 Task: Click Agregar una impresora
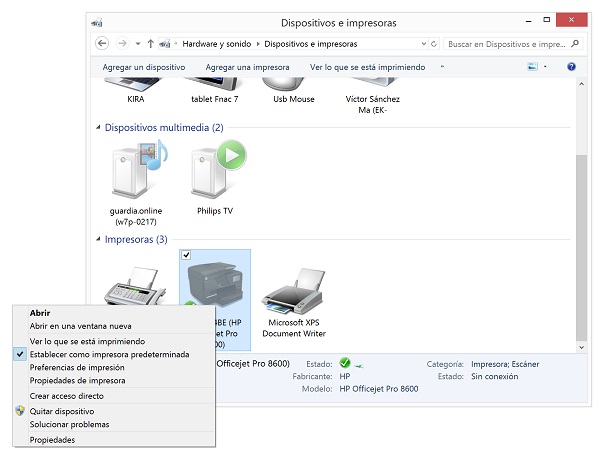tap(247, 67)
